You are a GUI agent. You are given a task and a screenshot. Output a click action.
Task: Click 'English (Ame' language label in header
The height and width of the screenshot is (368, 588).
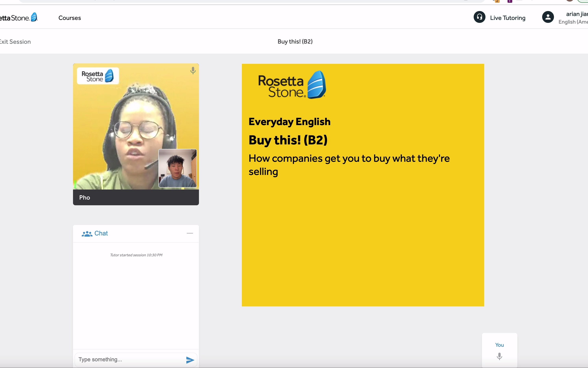(x=573, y=22)
